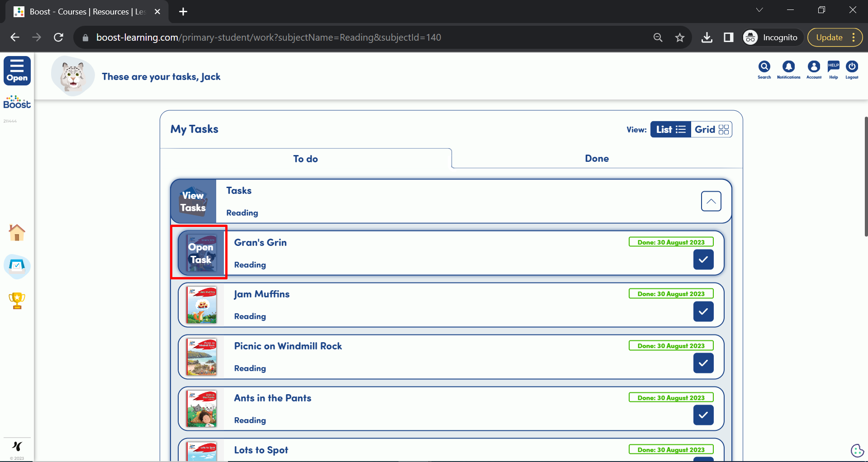Image resolution: width=868 pixels, height=462 pixels.
Task: Switch to the Done tab
Action: tap(597, 159)
